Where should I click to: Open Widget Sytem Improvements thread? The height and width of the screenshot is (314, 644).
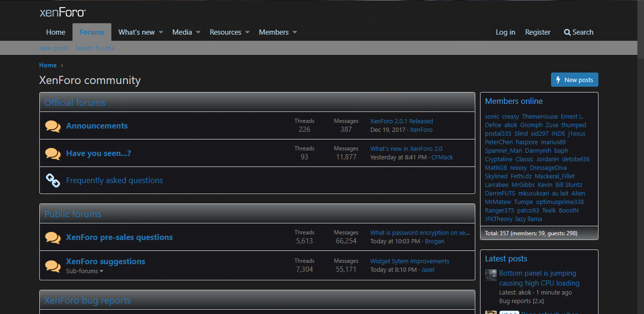click(x=409, y=261)
